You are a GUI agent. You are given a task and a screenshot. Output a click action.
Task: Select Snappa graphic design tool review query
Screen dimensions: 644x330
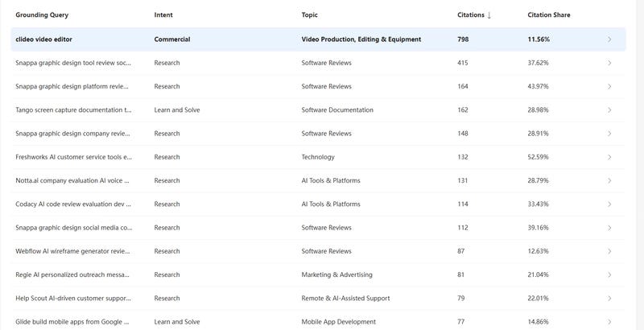point(74,63)
